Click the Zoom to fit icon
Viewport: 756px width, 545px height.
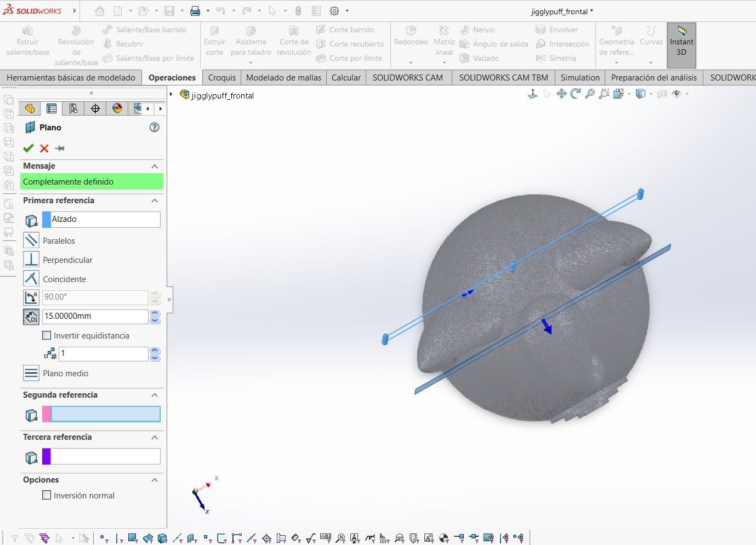click(x=590, y=94)
